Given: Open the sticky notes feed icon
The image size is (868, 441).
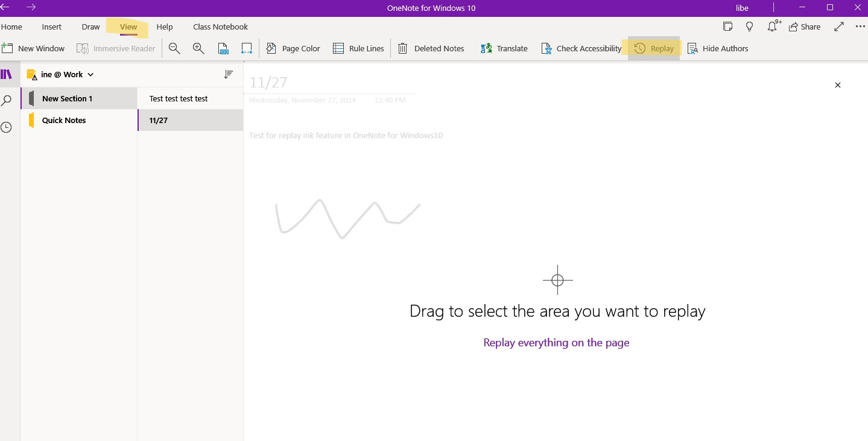Looking at the screenshot, I should [x=728, y=27].
